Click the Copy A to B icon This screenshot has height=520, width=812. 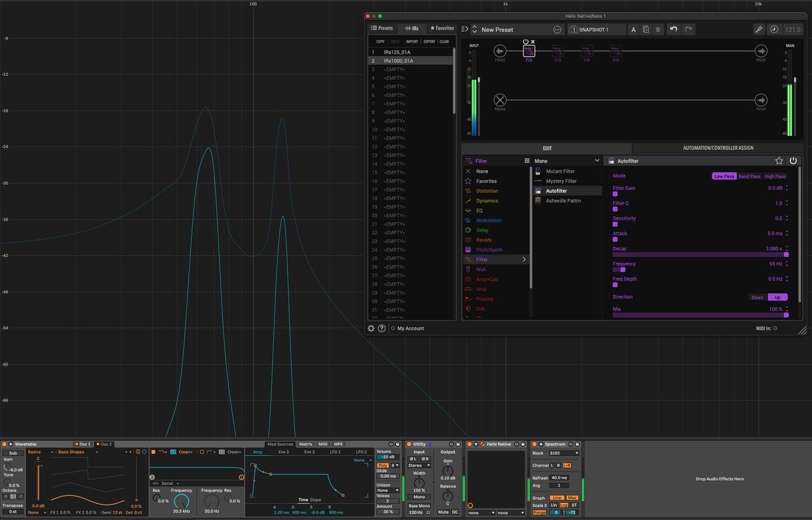point(646,29)
